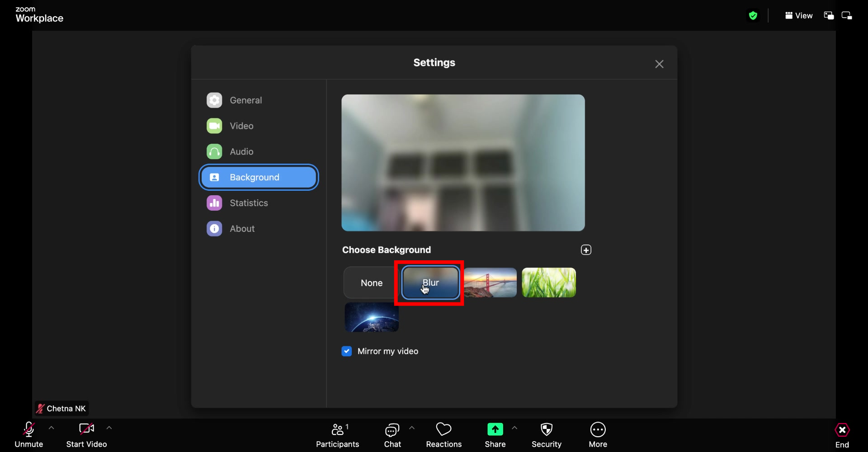Expand the Chat options chevron
The image size is (868, 452).
[x=412, y=428]
